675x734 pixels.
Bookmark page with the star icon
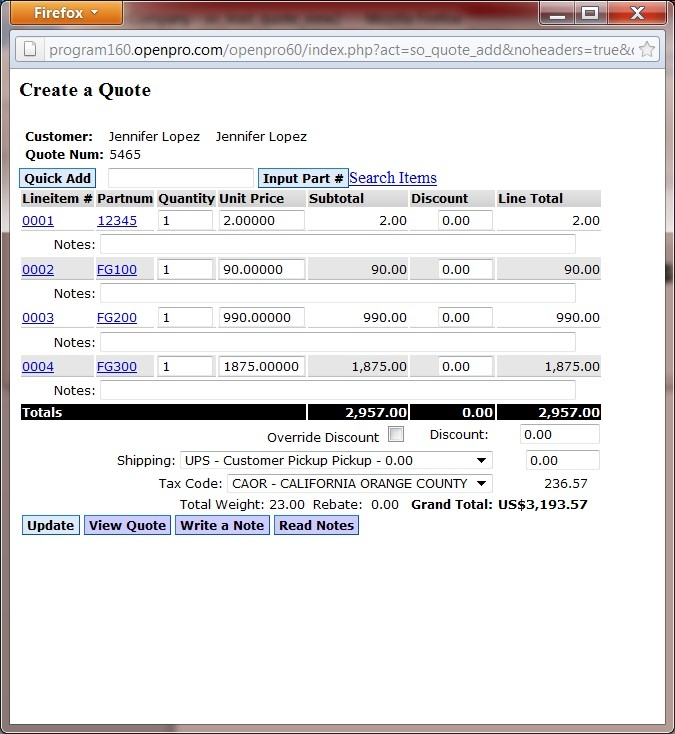(x=647, y=49)
